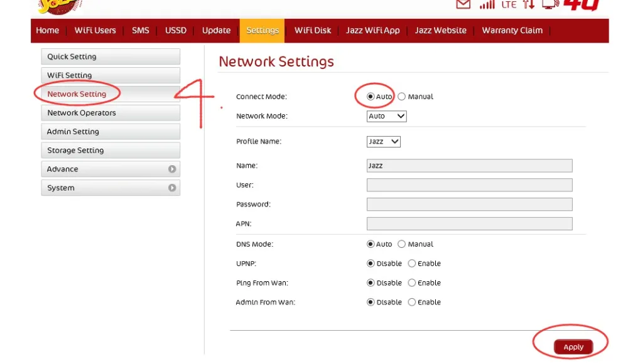The height and width of the screenshot is (364, 628).
Task: Set Connect Mode to Manual
Action: pyautogui.click(x=402, y=97)
